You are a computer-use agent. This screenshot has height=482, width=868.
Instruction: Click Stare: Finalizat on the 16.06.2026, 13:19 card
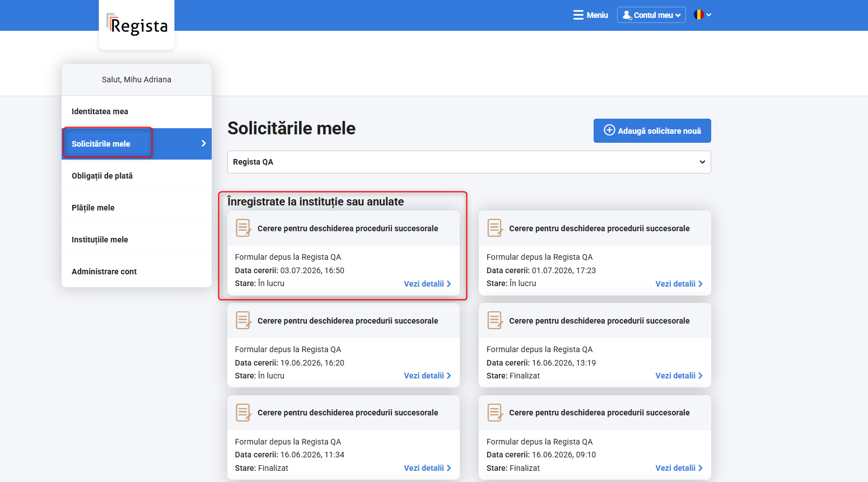click(513, 376)
